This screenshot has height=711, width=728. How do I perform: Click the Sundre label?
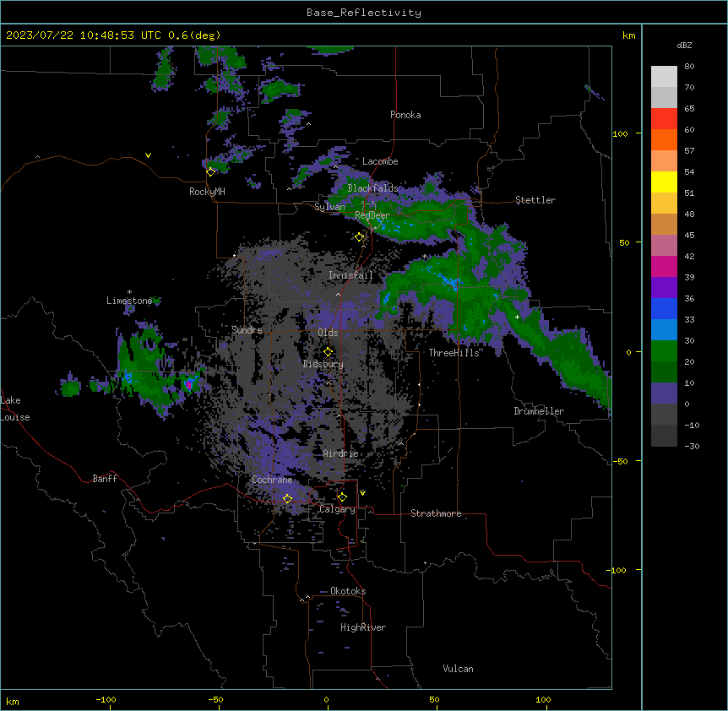click(x=247, y=330)
